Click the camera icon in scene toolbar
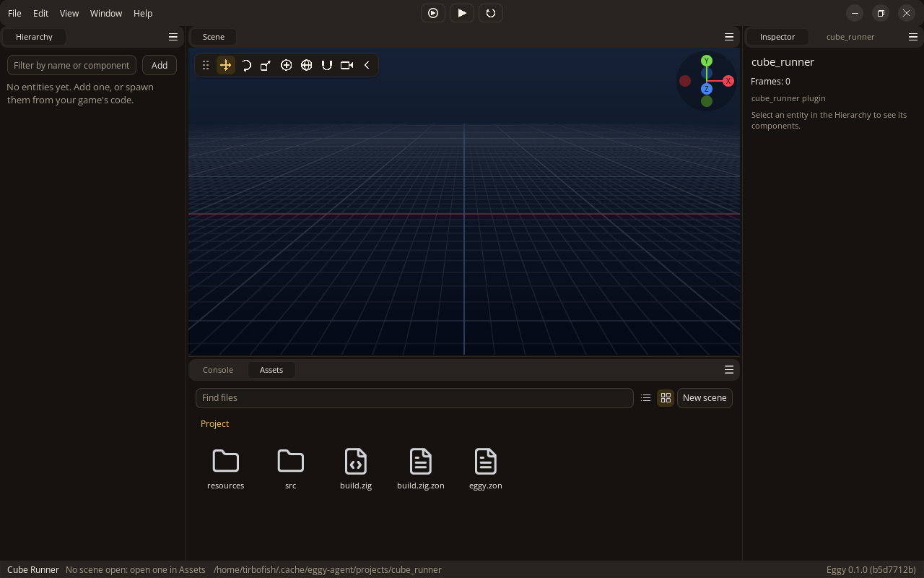The image size is (924, 578). coord(347,65)
